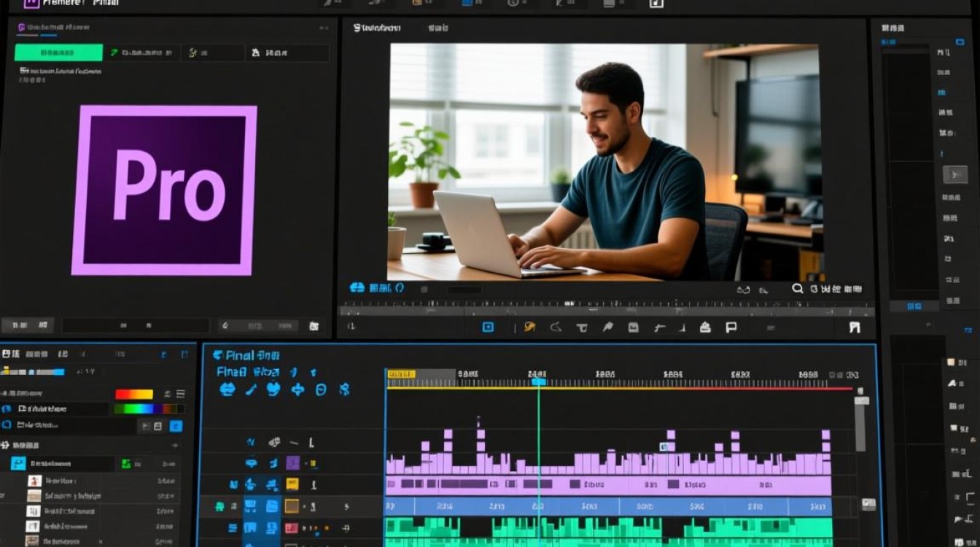Click the white icon at the monitor toolbar's far right

pyautogui.click(x=855, y=327)
